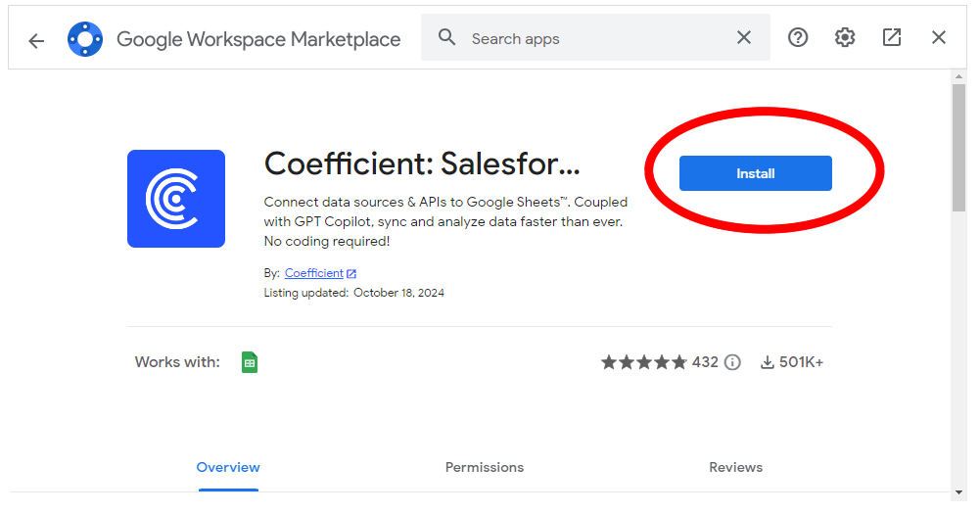
Task: Switch to the Reviews tab
Action: pos(736,467)
